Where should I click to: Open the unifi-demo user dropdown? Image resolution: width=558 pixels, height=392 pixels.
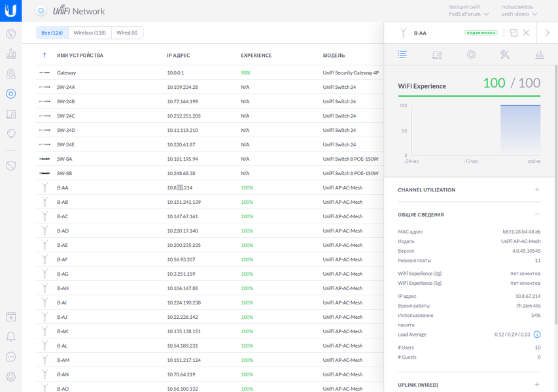click(519, 14)
